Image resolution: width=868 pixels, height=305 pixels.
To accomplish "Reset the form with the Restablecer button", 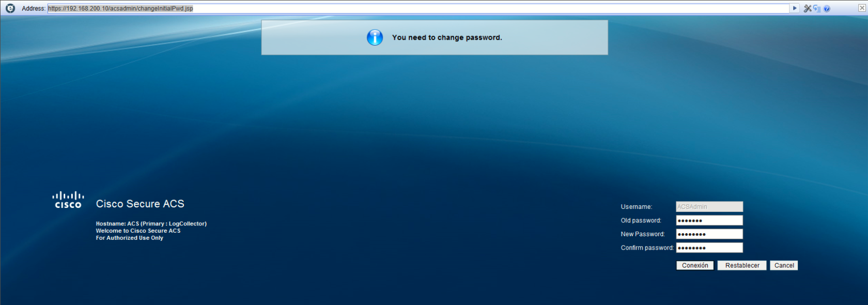I will pos(742,265).
